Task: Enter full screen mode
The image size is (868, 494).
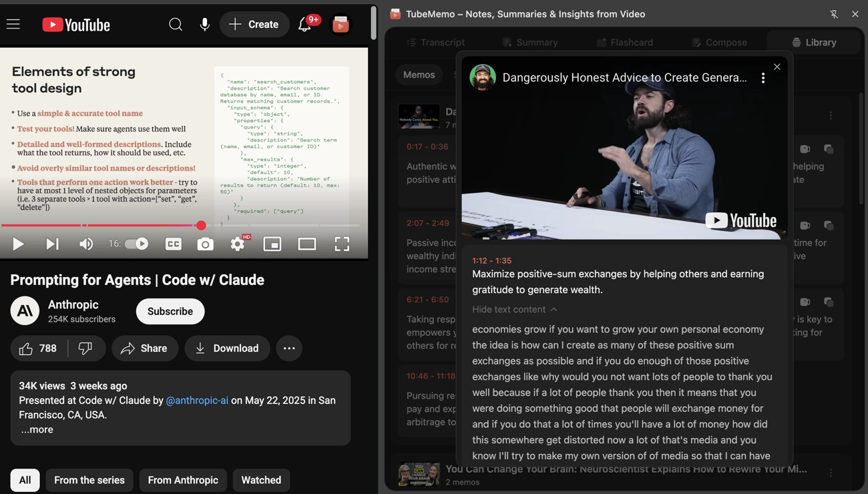Action: [x=342, y=244]
